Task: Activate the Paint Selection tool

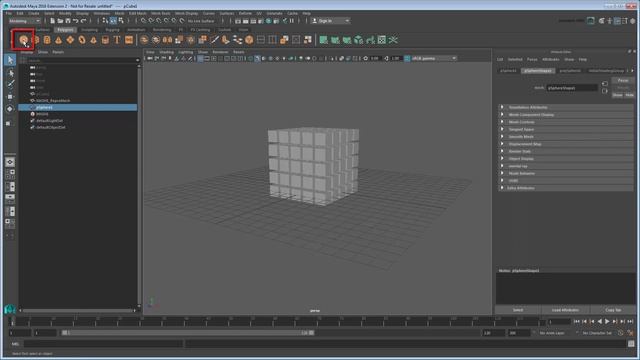Action: (x=10, y=84)
